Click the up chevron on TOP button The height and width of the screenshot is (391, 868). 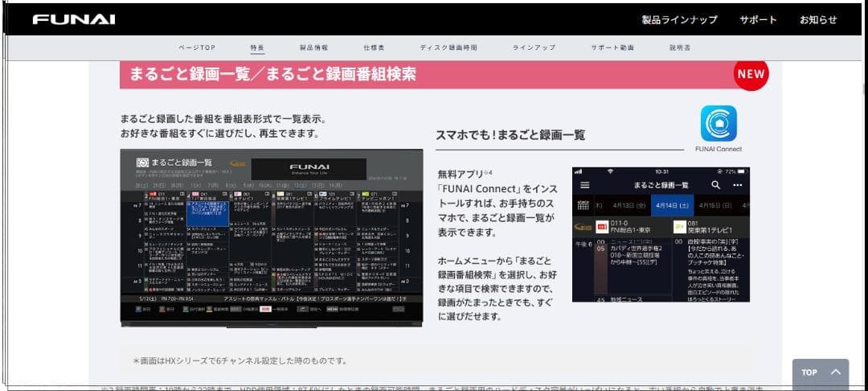click(x=836, y=372)
